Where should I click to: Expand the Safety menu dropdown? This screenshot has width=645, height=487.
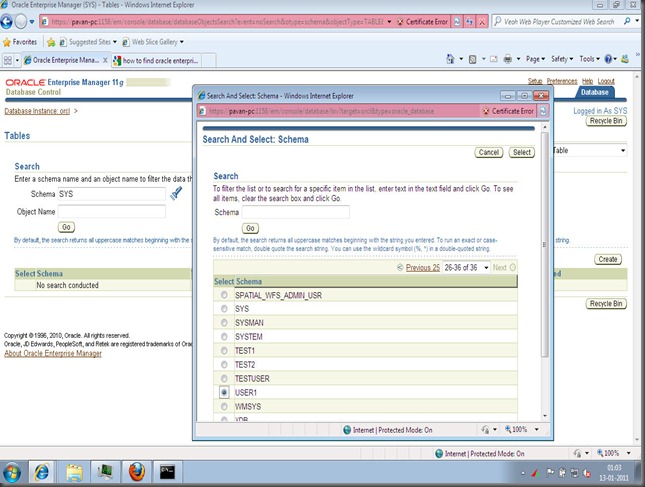[x=562, y=59]
